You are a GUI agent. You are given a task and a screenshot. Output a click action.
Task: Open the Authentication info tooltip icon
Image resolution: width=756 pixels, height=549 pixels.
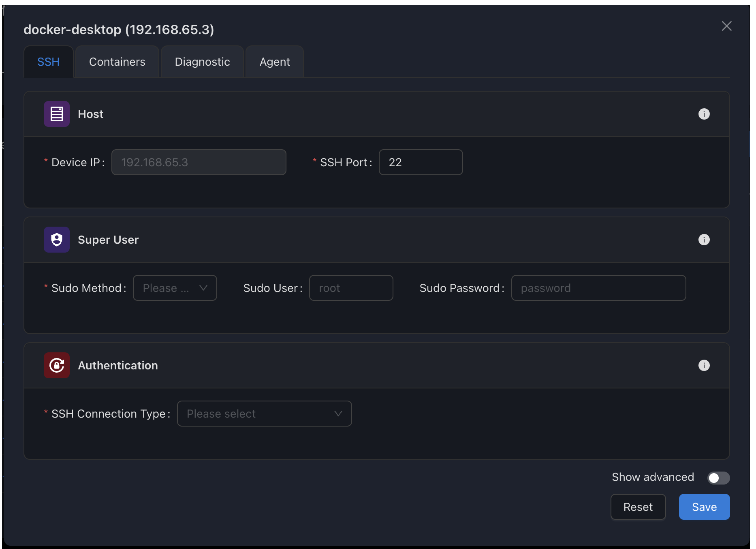[x=704, y=365]
